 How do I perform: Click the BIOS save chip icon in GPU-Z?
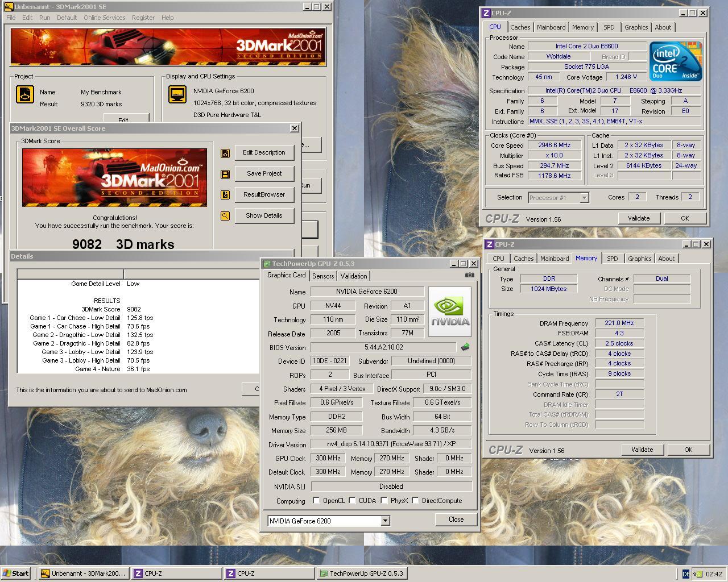[x=465, y=347]
